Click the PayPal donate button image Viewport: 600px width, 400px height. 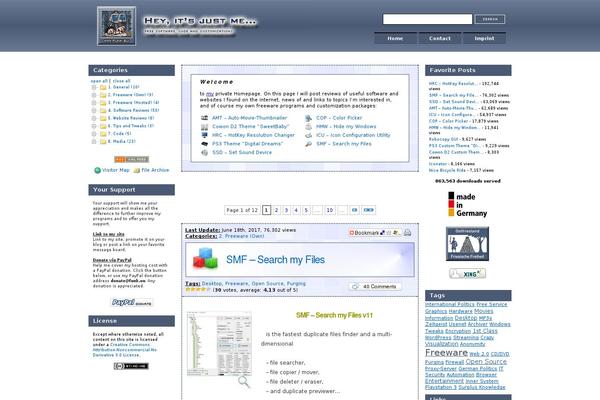pos(132,302)
